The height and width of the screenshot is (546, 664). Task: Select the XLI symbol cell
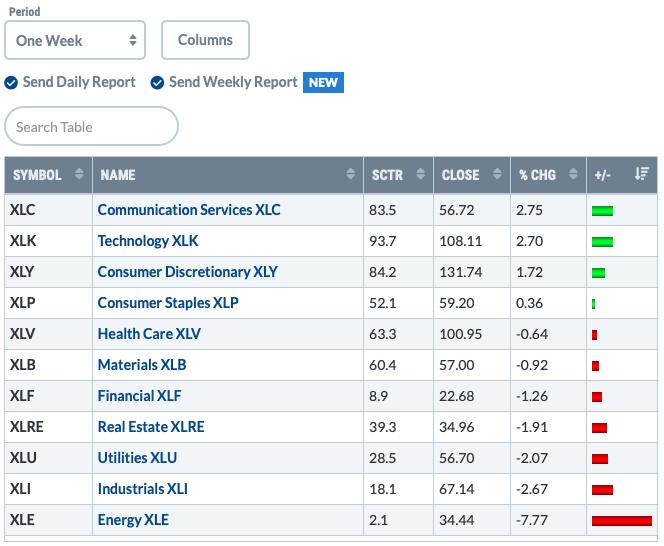pyautogui.click(x=48, y=488)
